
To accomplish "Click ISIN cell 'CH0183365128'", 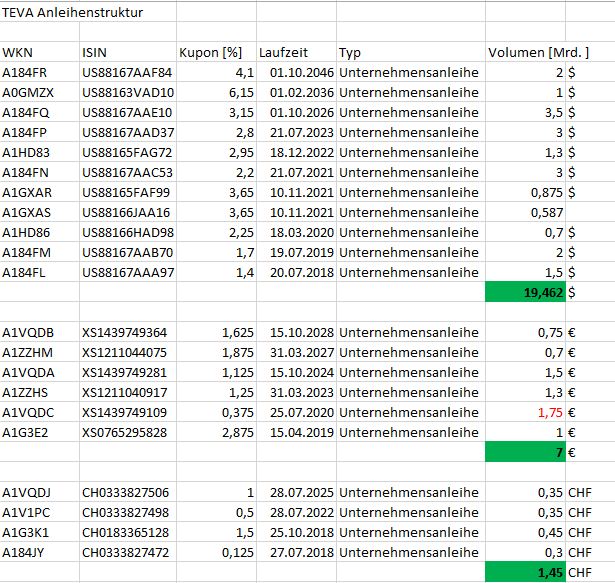I will [128, 532].
